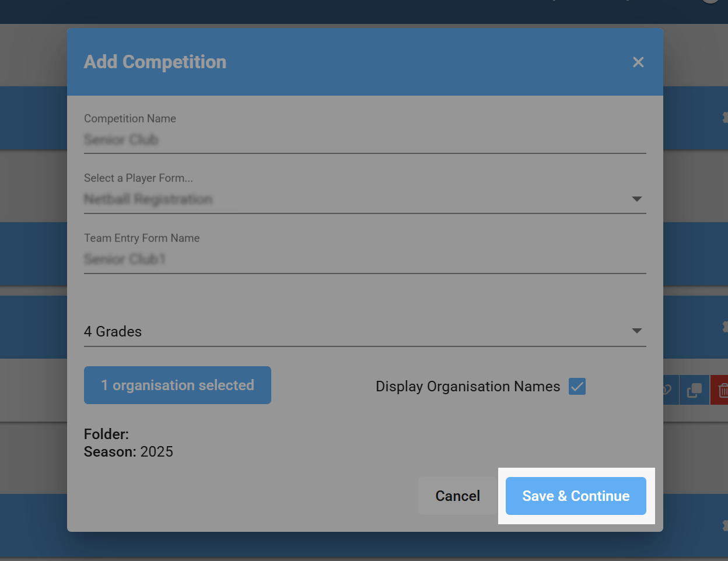Click the Add Competition dialog title
Screen dimensions: 728x561
click(155, 62)
